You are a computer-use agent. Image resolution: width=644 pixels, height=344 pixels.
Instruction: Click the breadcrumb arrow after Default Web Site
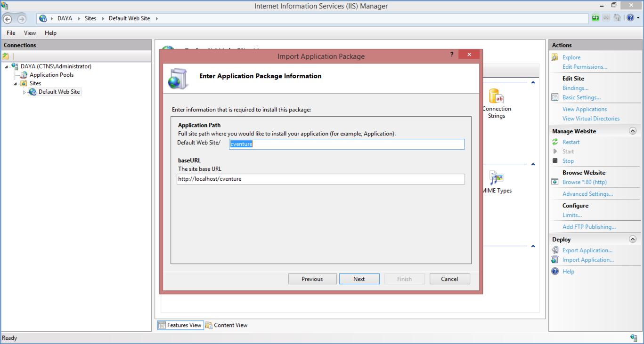tap(156, 18)
